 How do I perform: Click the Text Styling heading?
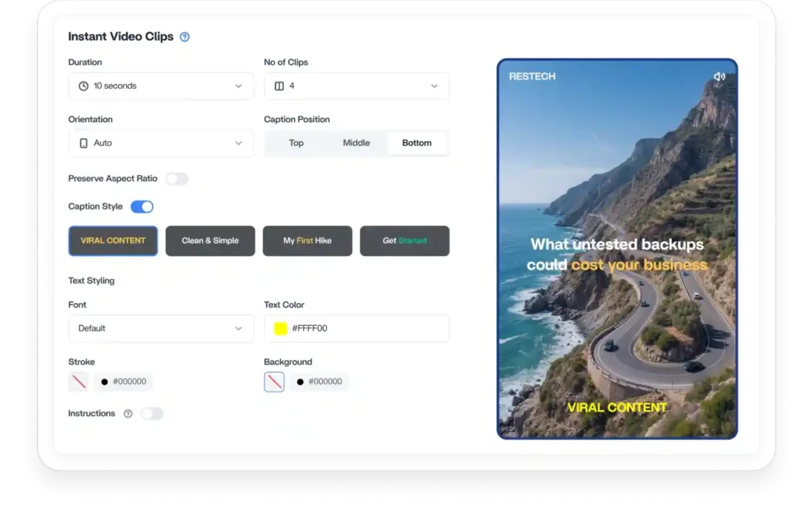pyautogui.click(x=91, y=281)
